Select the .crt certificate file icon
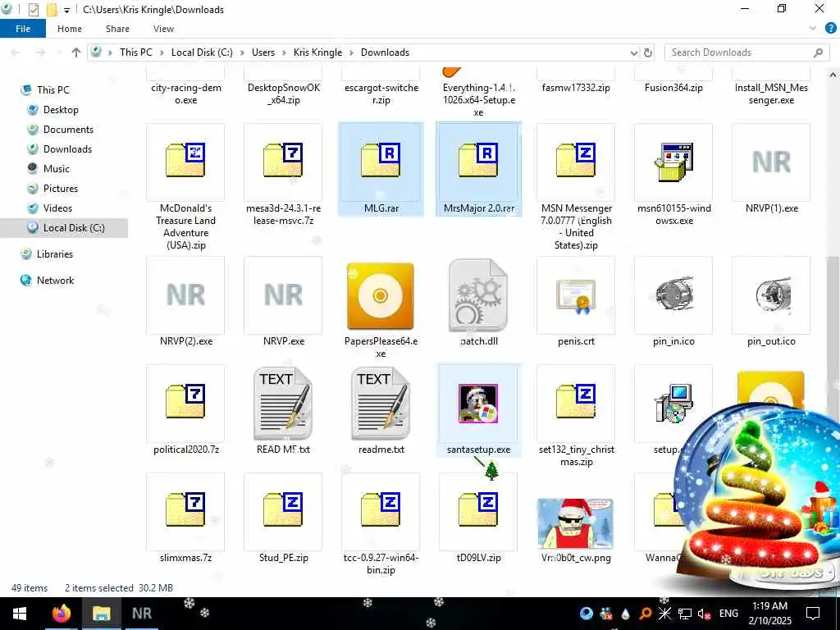 pyautogui.click(x=576, y=295)
